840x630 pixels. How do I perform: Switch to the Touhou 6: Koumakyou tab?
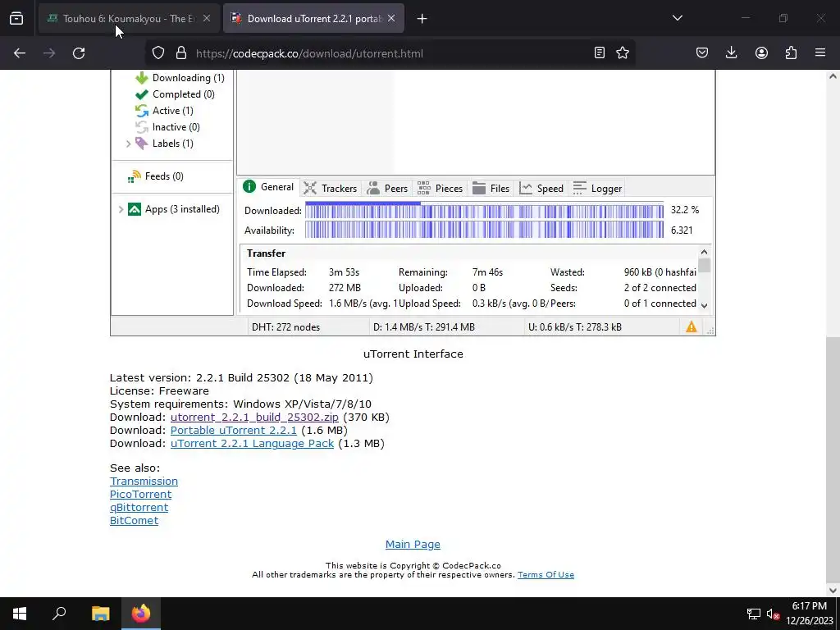(129, 18)
